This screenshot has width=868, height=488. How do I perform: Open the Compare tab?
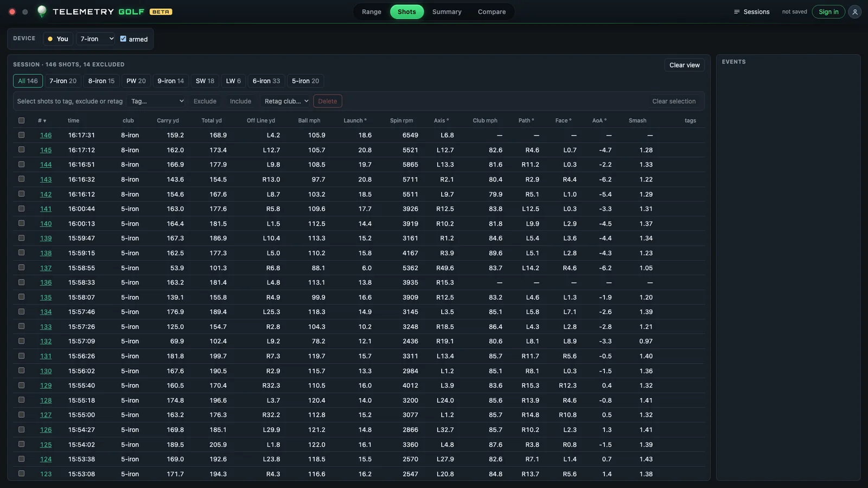coord(492,12)
